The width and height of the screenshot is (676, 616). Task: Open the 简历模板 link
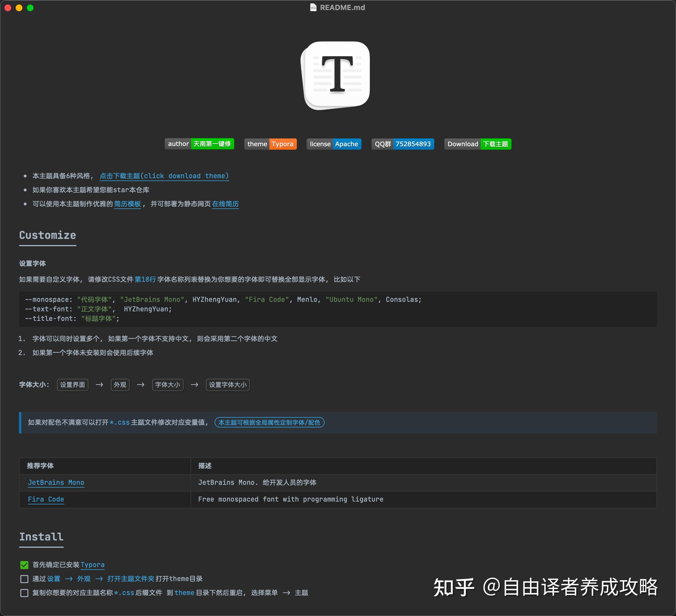point(127,204)
